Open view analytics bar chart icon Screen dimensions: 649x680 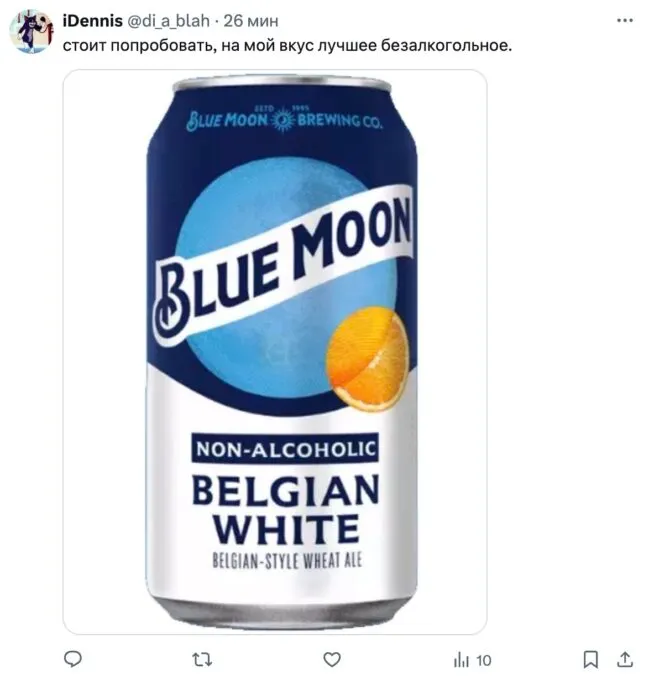[x=461, y=660]
